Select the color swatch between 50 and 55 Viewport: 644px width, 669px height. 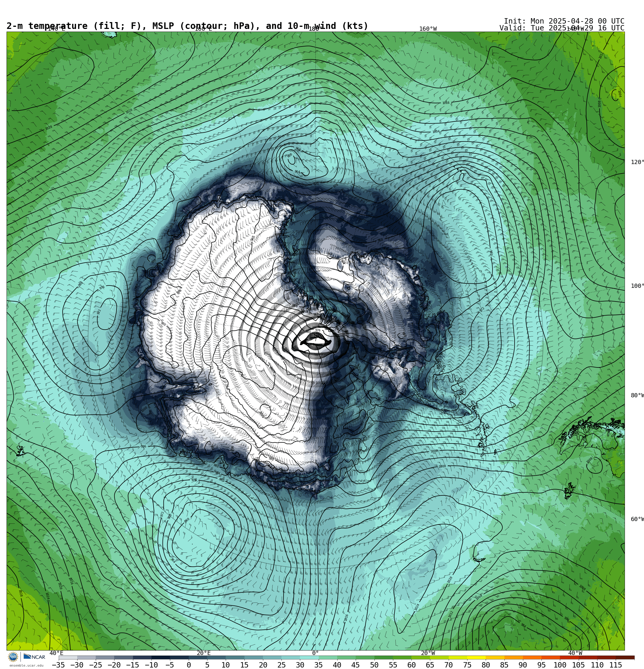pos(384,657)
